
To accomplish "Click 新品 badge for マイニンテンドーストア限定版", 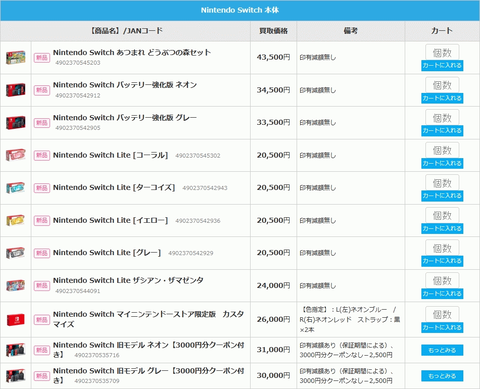I will 42,319.
